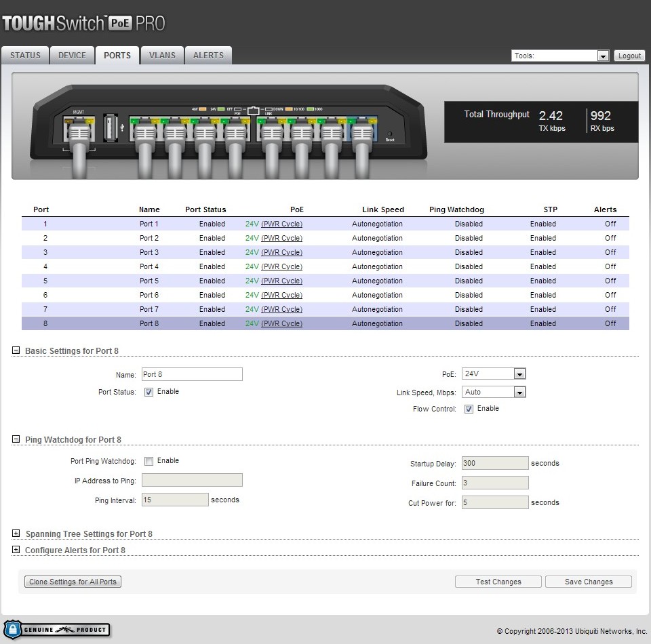The height and width of the screenshot is (644, 651).
Task: Open the Link Speed, Mbps dropdown
Action: [494, 392]
